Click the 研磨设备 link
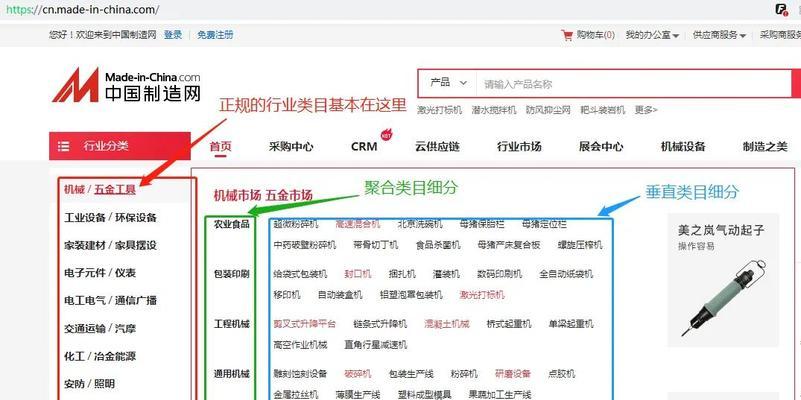The width and height of the screenshot is (801, 400). [x=513, y=374]
